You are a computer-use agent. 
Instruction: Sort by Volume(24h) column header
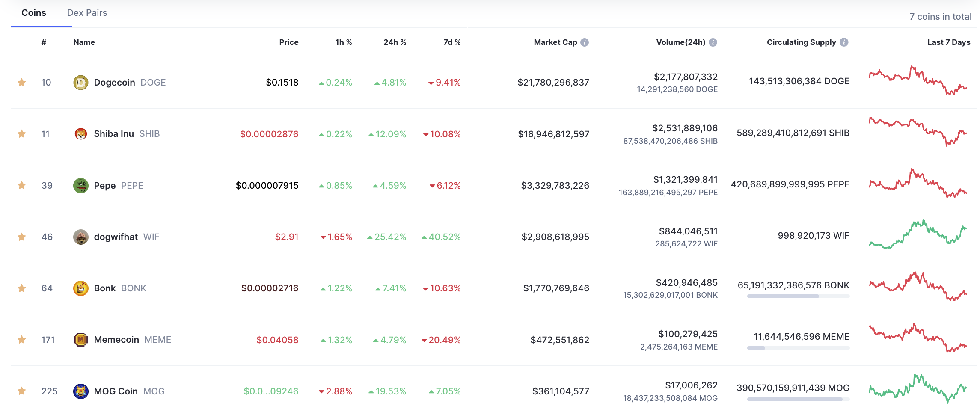click(x=681, y=42)
